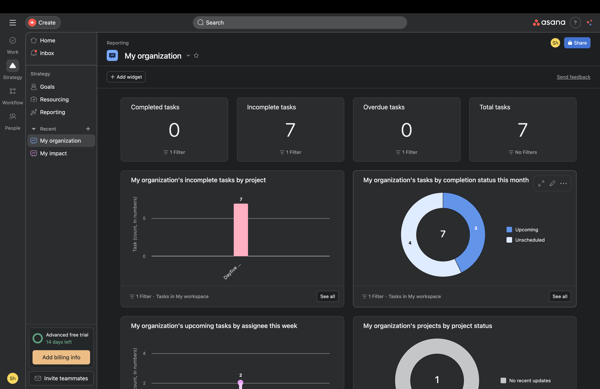Viewport: 600px width, 389px height.
Task: Open the Strategy section in rail
Action: pyautogui.click(x=13, y=70)
